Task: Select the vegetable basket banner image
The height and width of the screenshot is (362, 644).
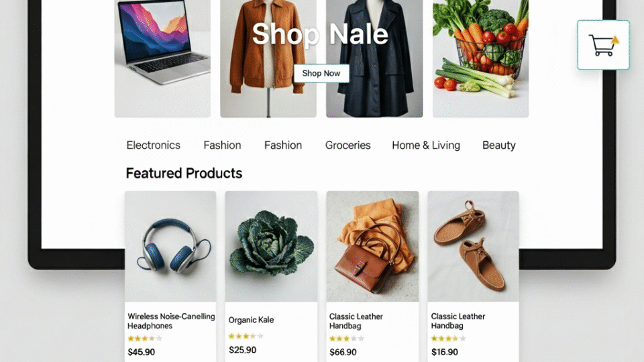Action: (x=480, y=59)
